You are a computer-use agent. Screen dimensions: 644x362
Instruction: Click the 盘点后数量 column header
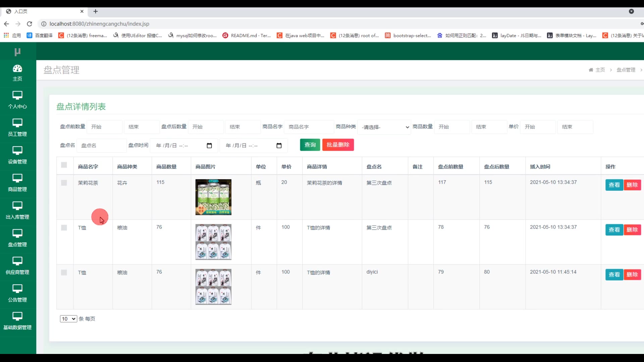(x=497, y=167)
